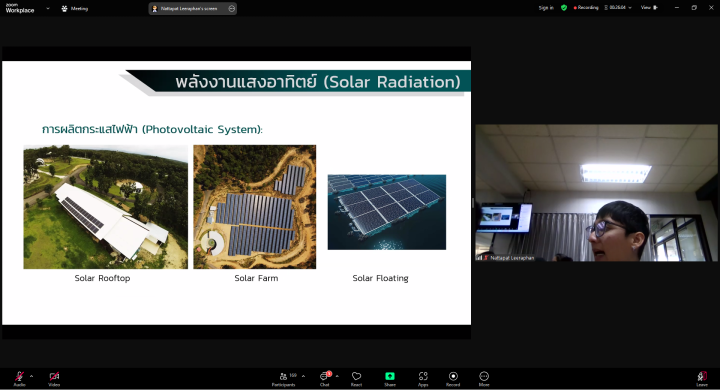Expand the Participants options arrow
The height and width of the screenshot is (390, 720).
pyautogui.click(x=303, y=376)
